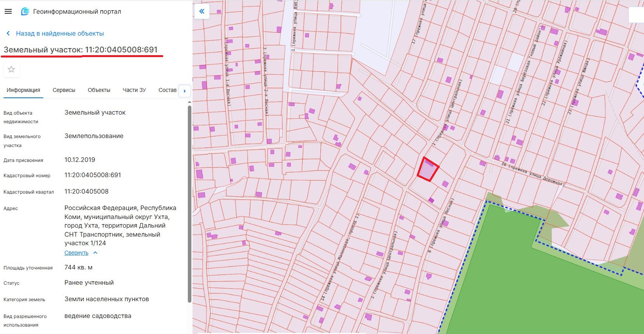
Task: Click the red-outlined highlighted parcel on map
Action: click(x=428, y=170)
